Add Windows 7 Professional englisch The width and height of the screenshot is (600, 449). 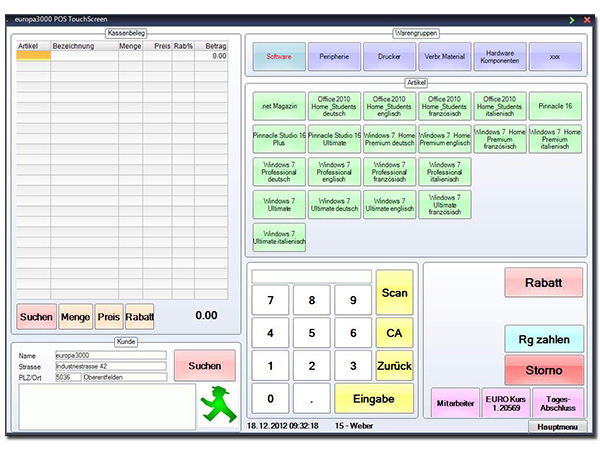tap(334, 172)
